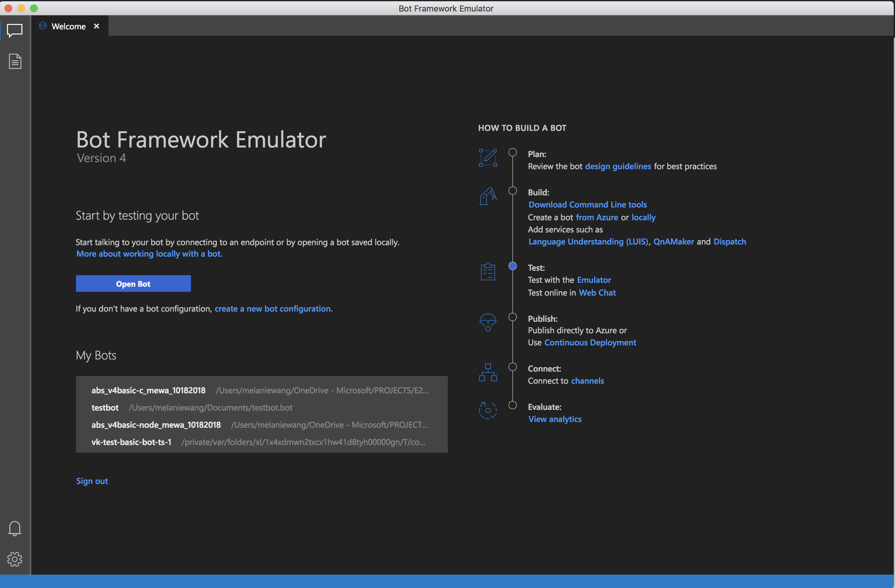Open the Bot Explorer chat icon in sidebar
895x588 pixels.
tap(15, 30)
